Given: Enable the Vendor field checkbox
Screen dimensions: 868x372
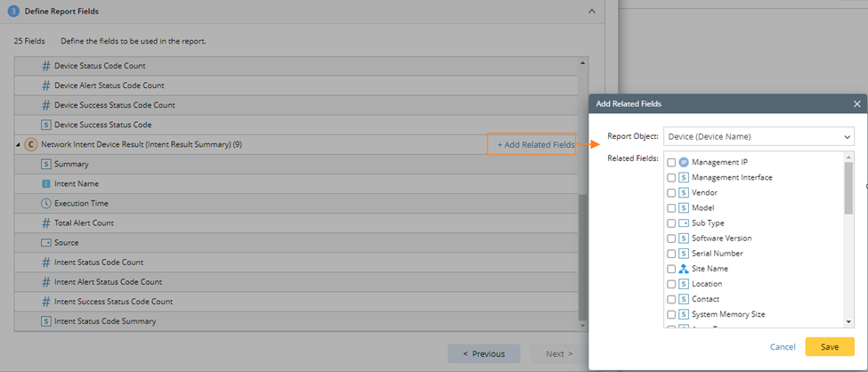Looking at the screenshot, I should point(671,193).
